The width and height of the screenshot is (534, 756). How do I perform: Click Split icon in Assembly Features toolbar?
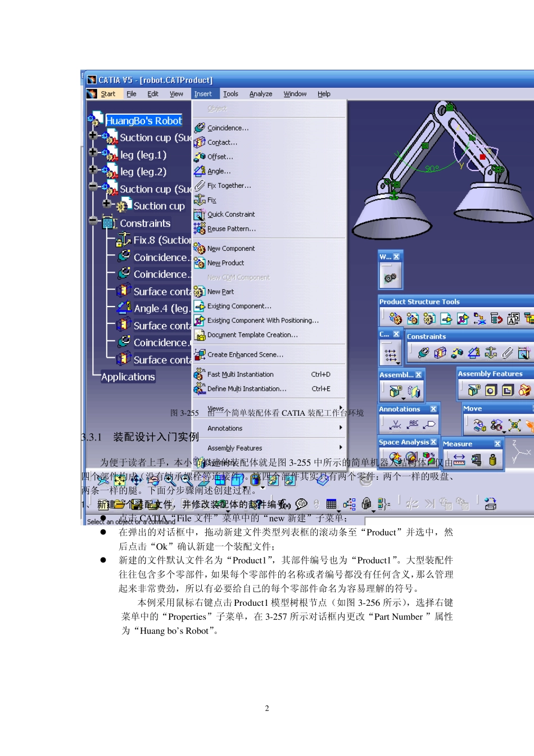click(x=474, y=390)
